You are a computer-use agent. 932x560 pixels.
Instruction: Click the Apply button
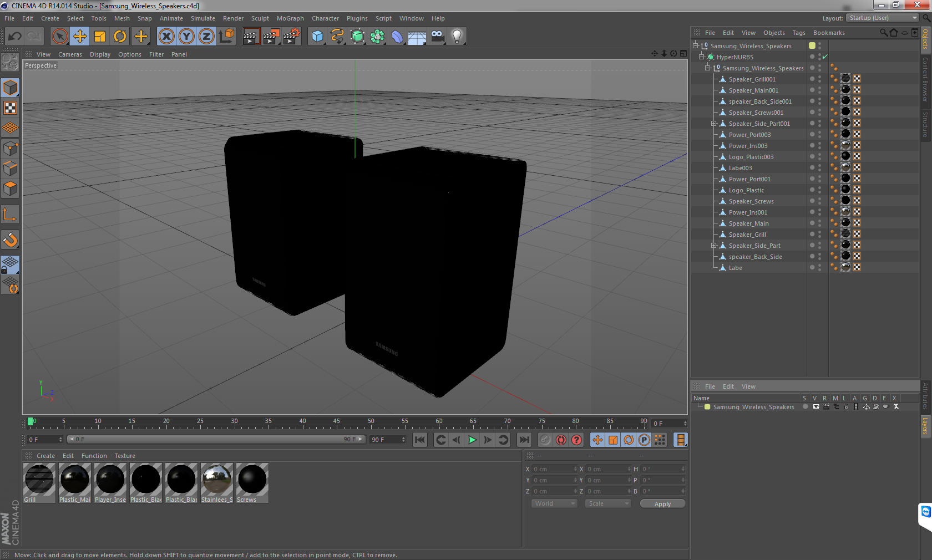662,504
